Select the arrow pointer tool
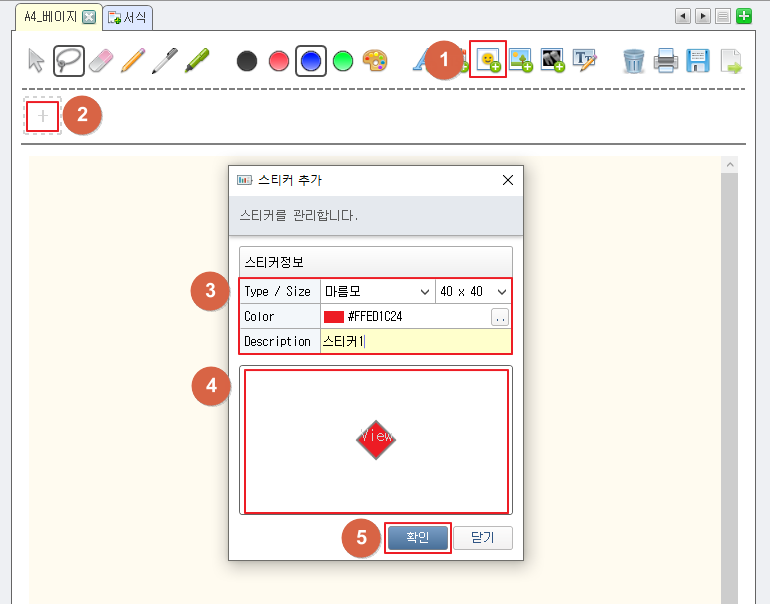The width and height of the screenshot is (770, 604). pyautogui.click(x=36, y=61)
